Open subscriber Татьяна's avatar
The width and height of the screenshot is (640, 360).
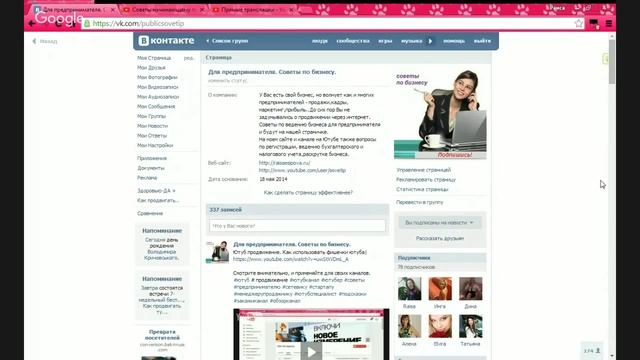click(x=470, y=326)
